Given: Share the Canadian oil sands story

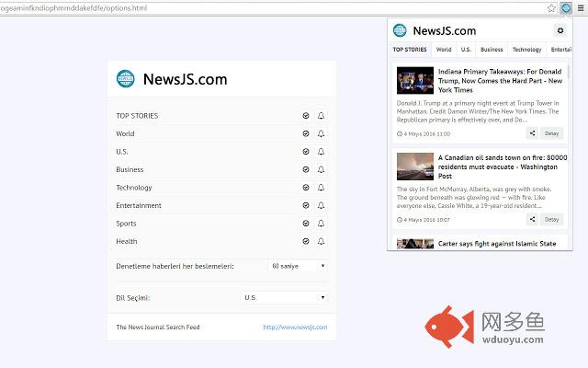Looking at the screenshot, I should pos(532,219).
